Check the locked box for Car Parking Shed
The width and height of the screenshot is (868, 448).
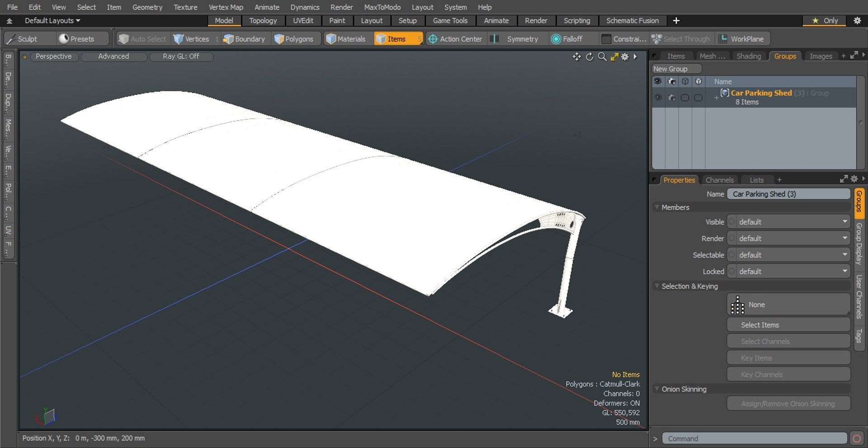click(698, 98)
